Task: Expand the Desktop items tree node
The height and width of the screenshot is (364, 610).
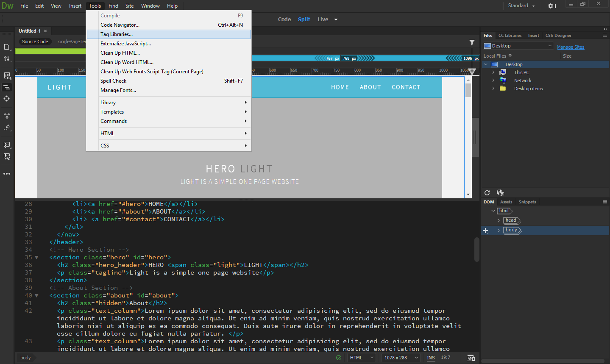Action: [493, 89]
